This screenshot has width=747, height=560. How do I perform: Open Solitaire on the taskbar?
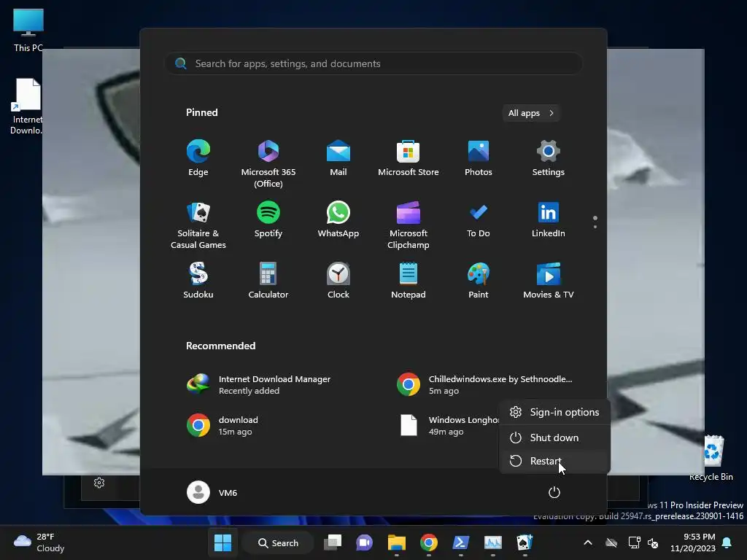click(525, 542)
